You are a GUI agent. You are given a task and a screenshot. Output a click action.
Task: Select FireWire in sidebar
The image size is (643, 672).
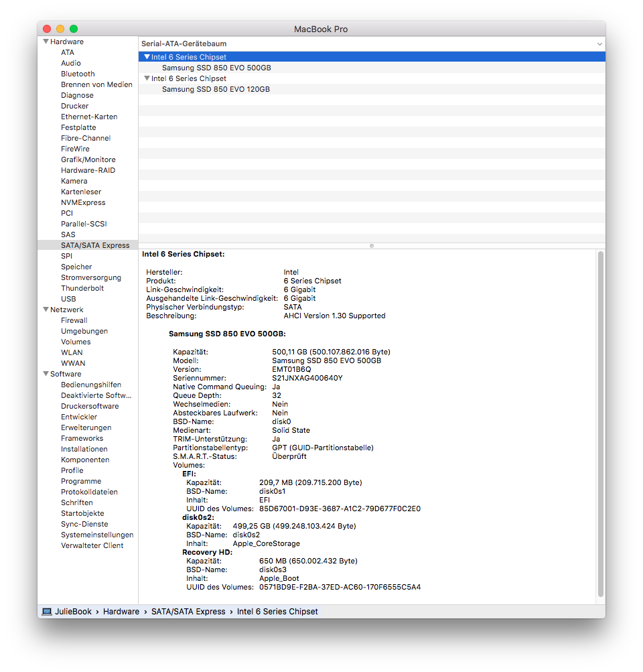point(75,149)
